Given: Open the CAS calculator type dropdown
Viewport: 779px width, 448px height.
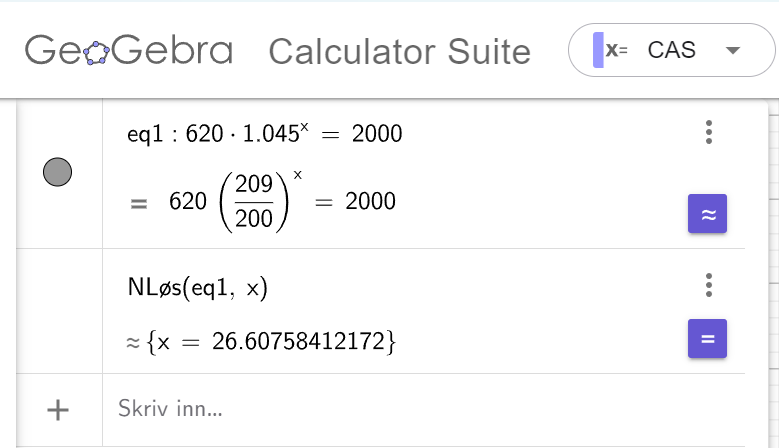Looking at the screenshot, I should [x=671, y=50].
